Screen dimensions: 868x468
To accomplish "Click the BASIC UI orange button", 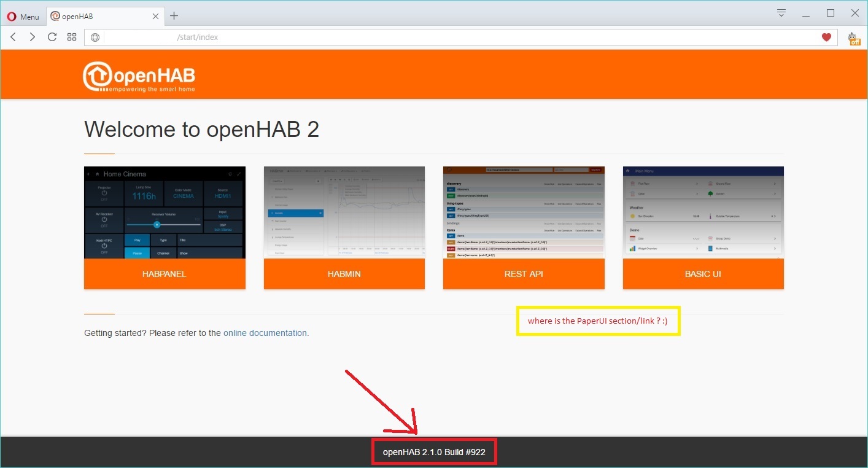I will click(x=703, y=274).
